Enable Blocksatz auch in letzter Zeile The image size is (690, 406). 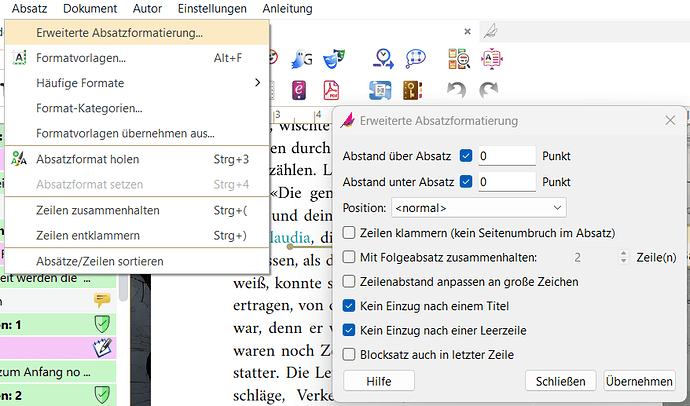[x=349, y=353]
